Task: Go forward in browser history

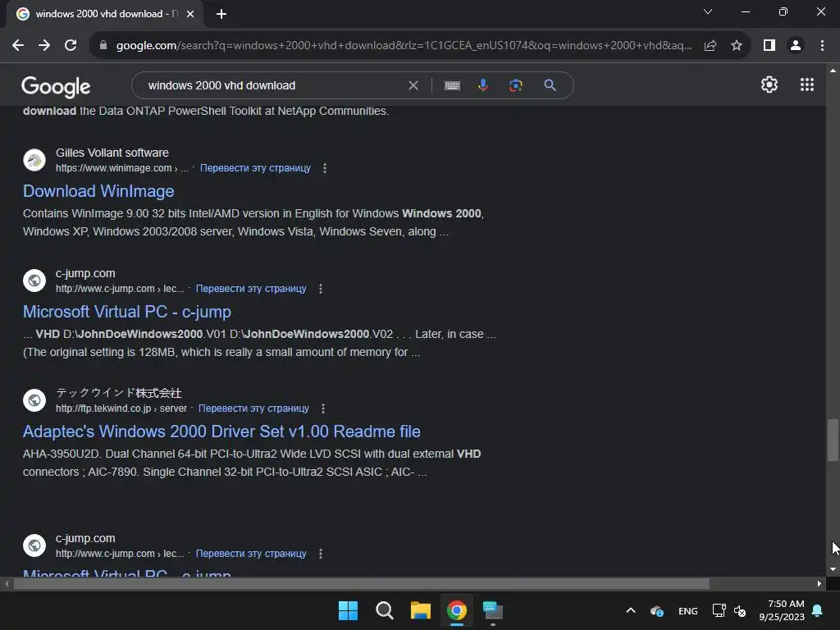Action: click(x=44, y=46)
